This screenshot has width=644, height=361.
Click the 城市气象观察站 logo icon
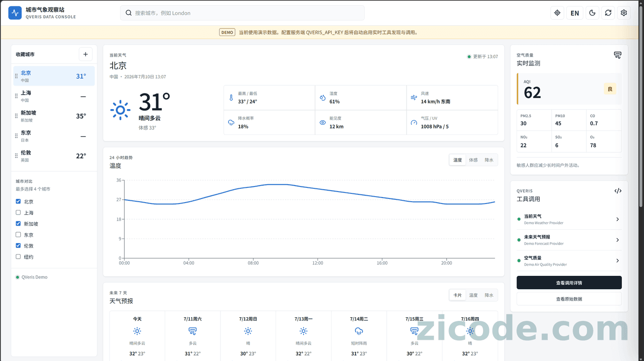click(15, 13)
